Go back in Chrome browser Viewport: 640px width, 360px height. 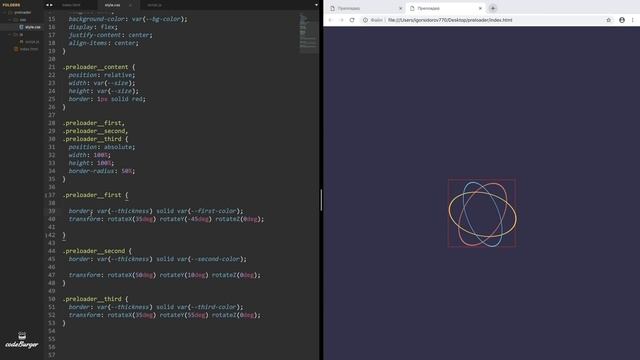331,20
